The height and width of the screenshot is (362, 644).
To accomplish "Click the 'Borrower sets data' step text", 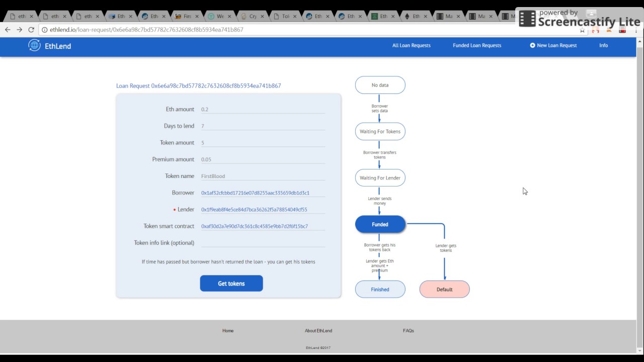I will pos(380,109).
